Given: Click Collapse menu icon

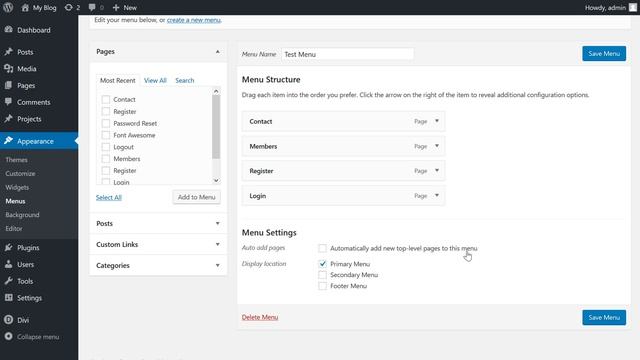Looking at the screenshot, I should pyautogui.click(x=8, y=336).
